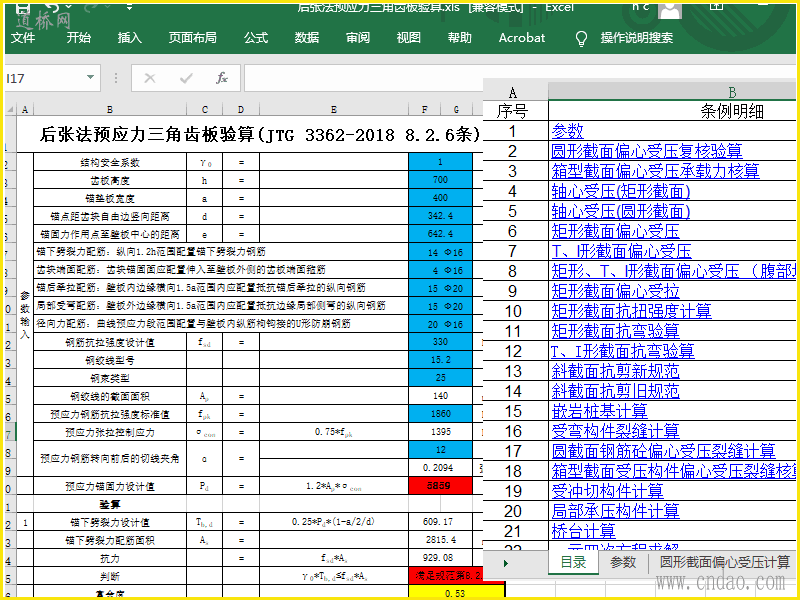Select the 条例明细 header cell
Viewport: 800px width, 600px height.
pyautogui.click(x=672, y=111)
